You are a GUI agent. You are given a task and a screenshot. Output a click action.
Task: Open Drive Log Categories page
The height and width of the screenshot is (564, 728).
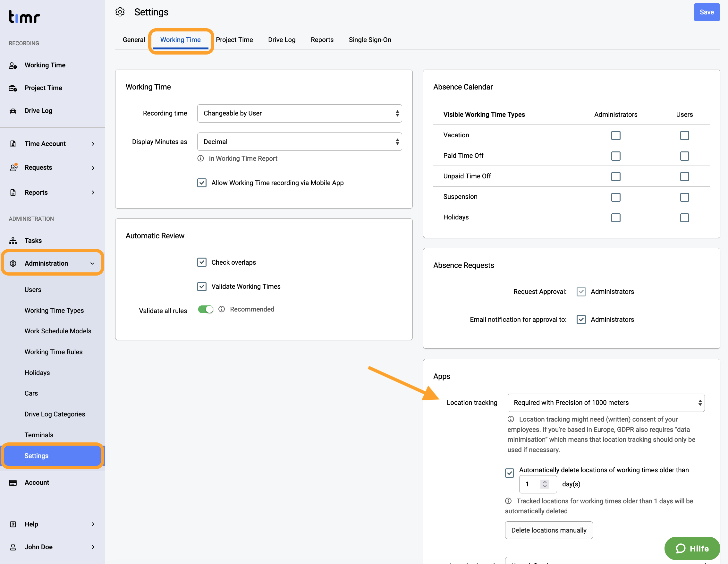tap(55, 414)
